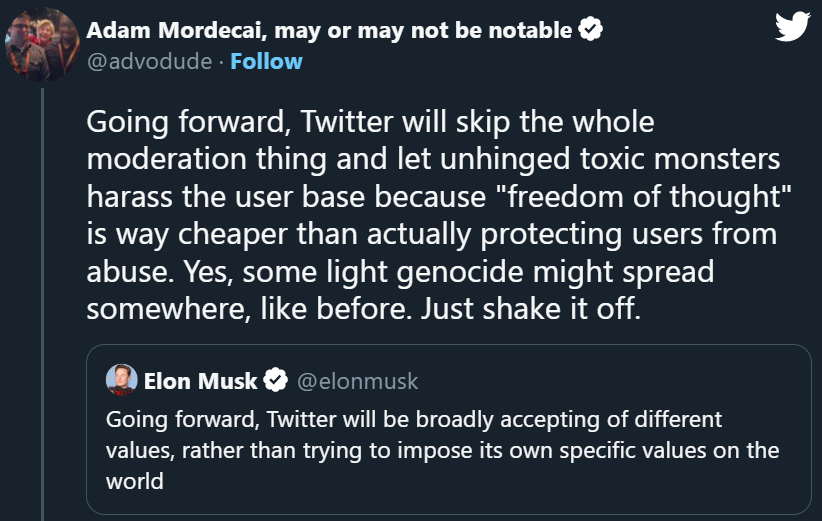Click the dot separator before Follow
The image size is (822, 521).
pyautogui.click(x=221, y=62)
